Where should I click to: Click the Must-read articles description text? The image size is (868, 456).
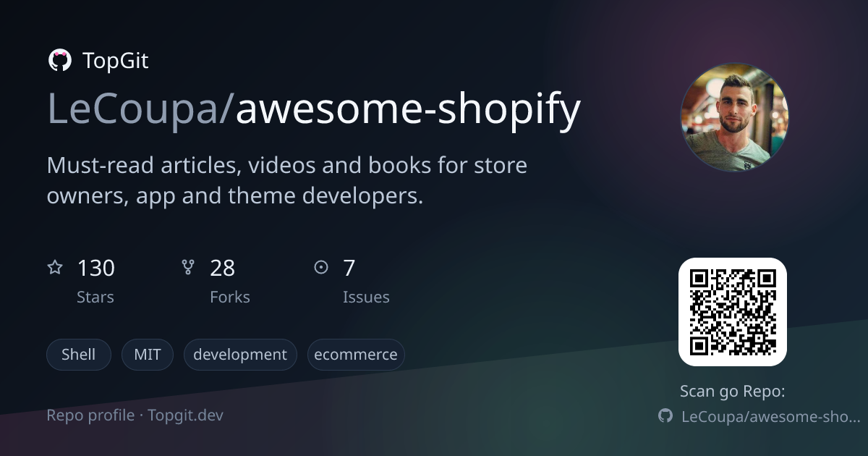point(287,180)
